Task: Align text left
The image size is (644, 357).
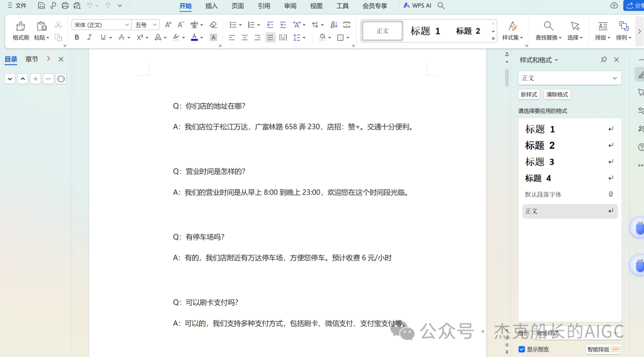Action: click(x=232, y=38)
